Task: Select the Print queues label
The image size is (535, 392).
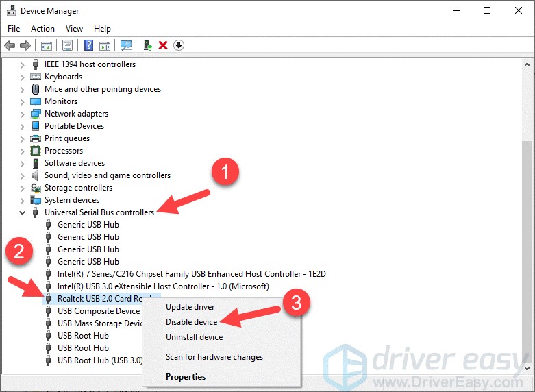Action: click(67, 138)
